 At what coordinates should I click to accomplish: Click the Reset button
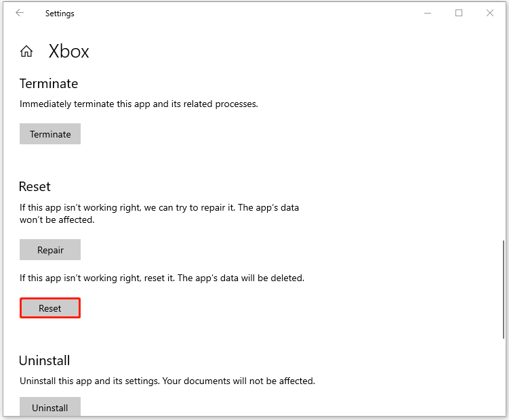pos(50,308)
